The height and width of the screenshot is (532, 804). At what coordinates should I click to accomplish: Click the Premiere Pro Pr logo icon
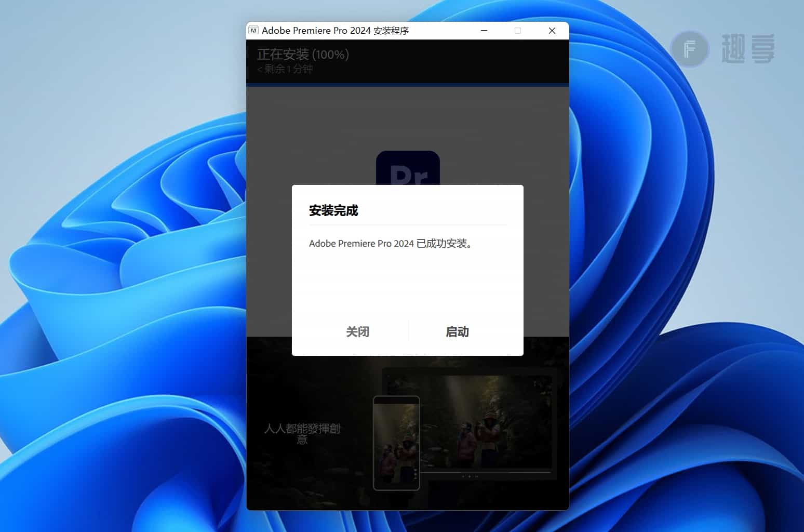pyautogui.click(x=408, y=168)
